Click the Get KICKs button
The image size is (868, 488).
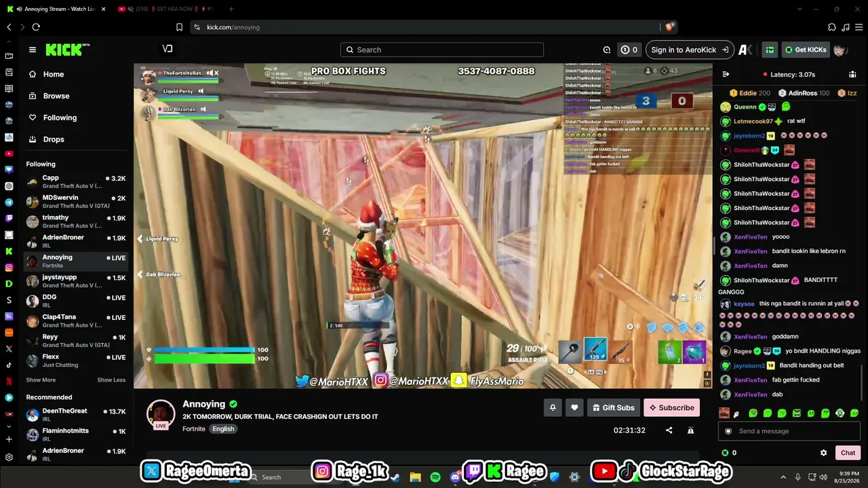point(805,49)
